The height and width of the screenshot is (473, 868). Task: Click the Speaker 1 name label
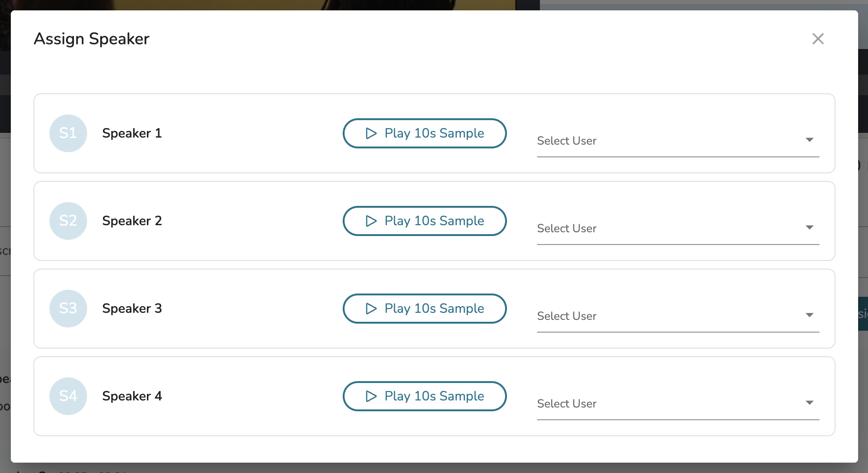click(x=132, y=133)
